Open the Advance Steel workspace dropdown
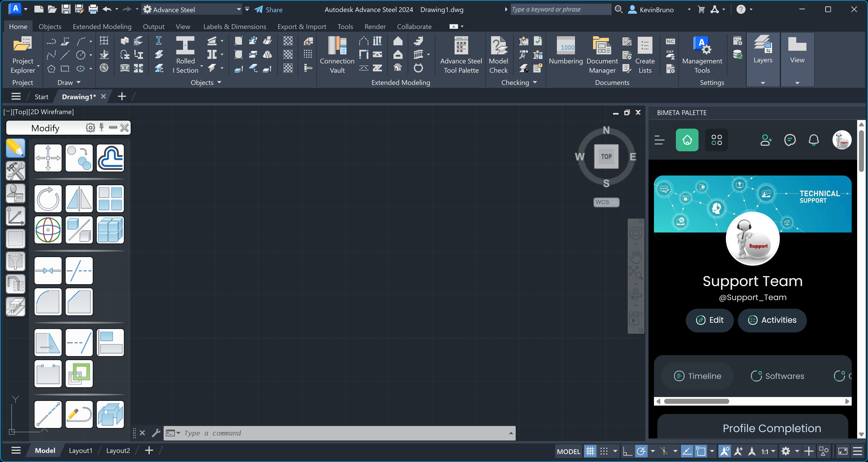The height and width of the screenshot is (462, 868). 192,10
